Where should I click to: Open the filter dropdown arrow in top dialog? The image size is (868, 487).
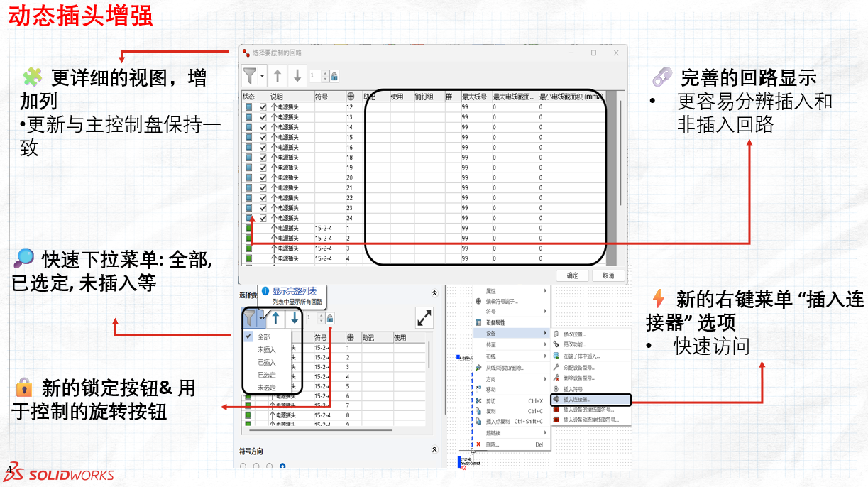[x=263, y=75]
